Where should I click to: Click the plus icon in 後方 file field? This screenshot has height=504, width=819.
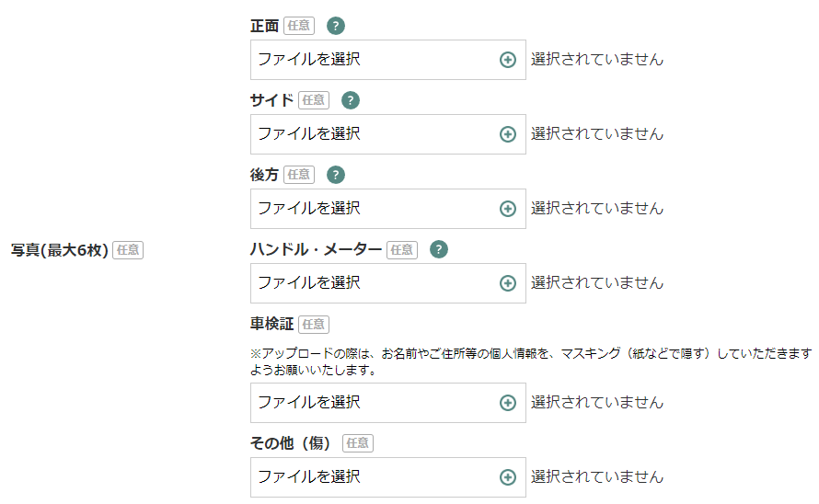point(508,209)
